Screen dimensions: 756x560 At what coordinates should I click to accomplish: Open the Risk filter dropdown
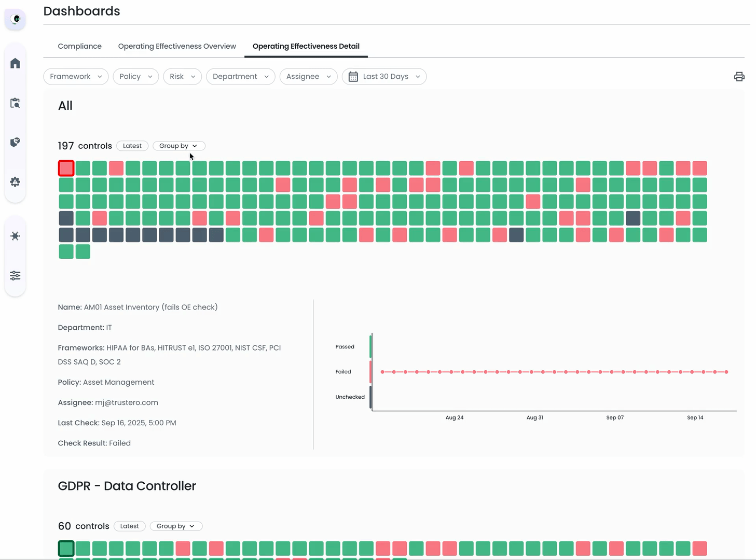click(x=182, y=77)
